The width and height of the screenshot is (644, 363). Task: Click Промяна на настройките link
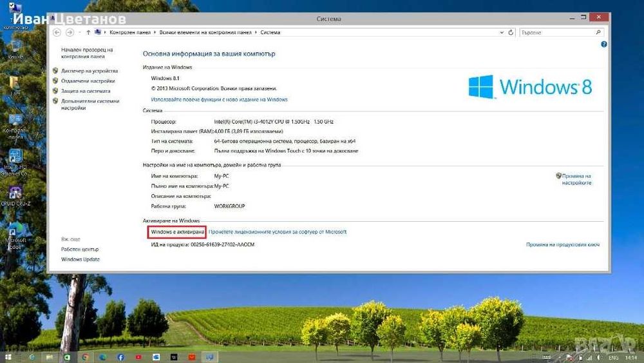[576, 179]
